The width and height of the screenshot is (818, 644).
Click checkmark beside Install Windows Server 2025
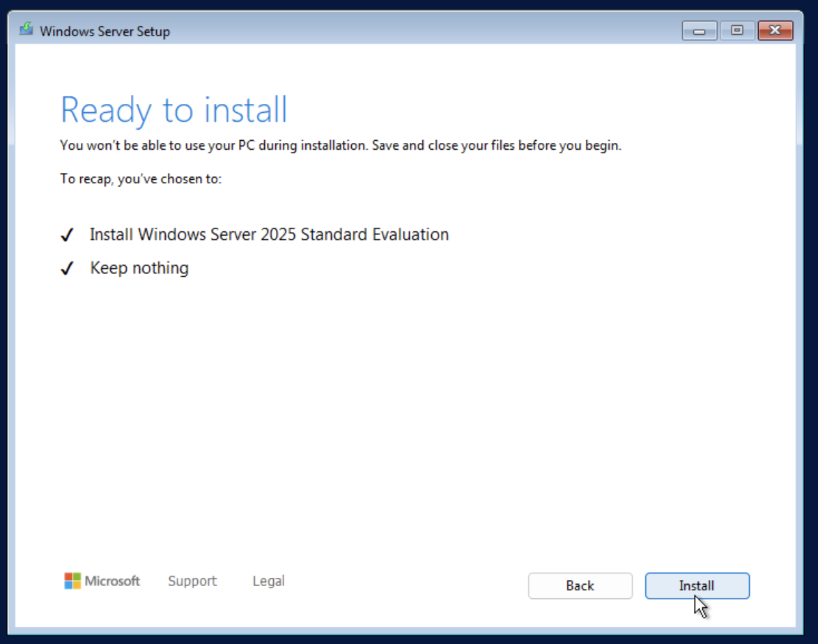coord(67,236)
